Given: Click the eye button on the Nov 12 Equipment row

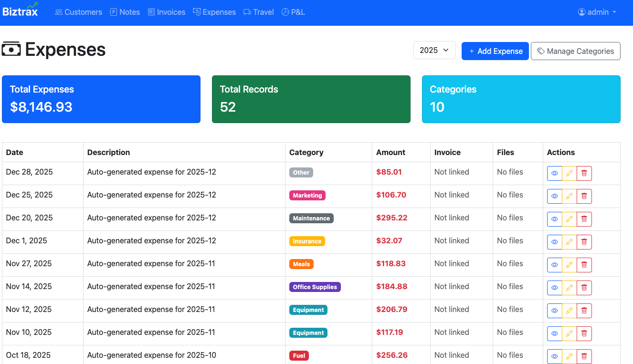Looking at the screenshot, I should [x=554, y=310].
